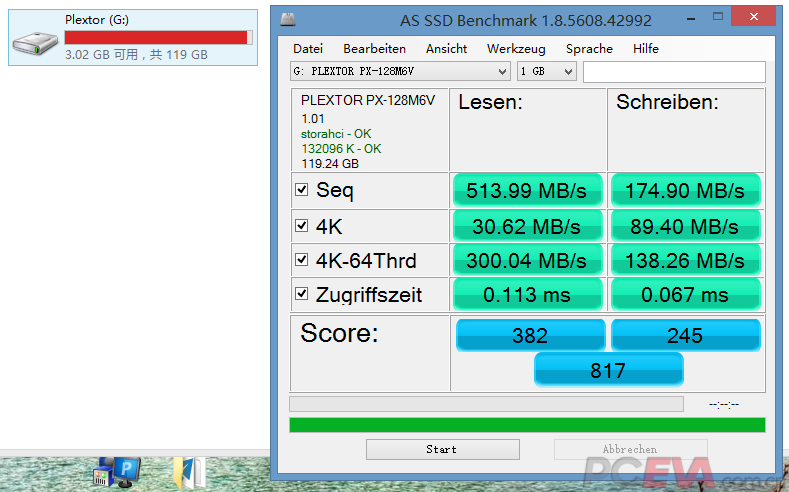
Task: Click the empty gray progress bar
Action: 486,404
